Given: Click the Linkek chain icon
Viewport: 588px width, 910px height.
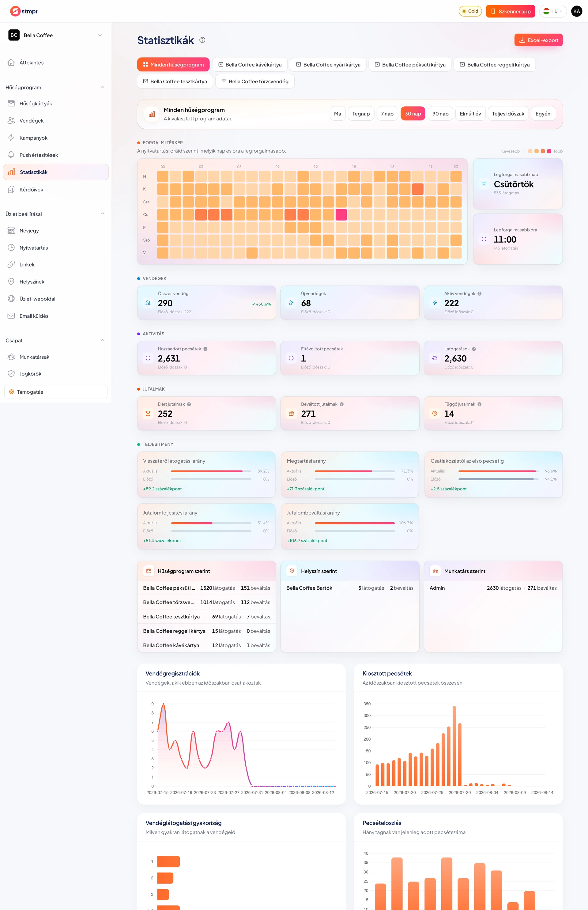Looking at the screenshot, I should click(x=11, y=265).
